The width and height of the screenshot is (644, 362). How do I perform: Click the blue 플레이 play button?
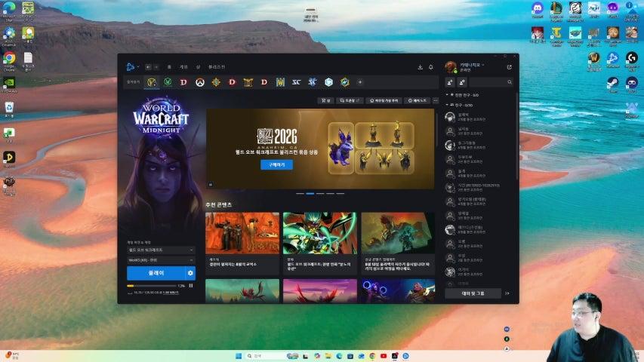[156, 273]
